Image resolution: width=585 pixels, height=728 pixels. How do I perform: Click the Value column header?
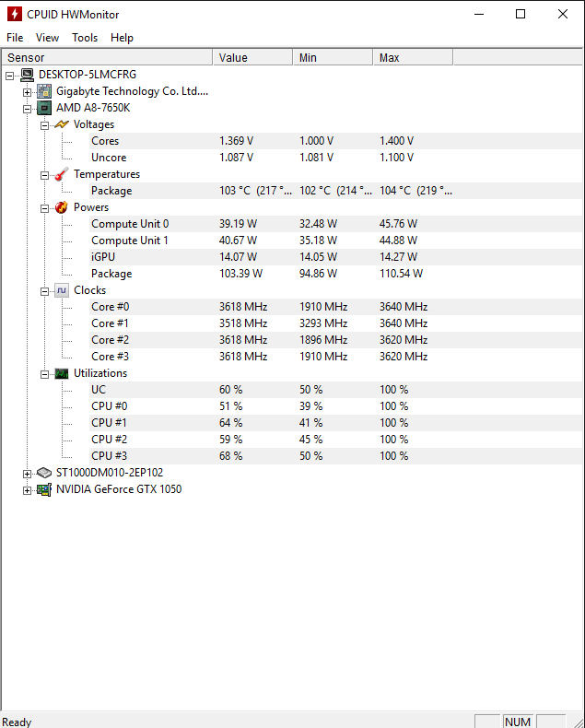tap(253, 57)
